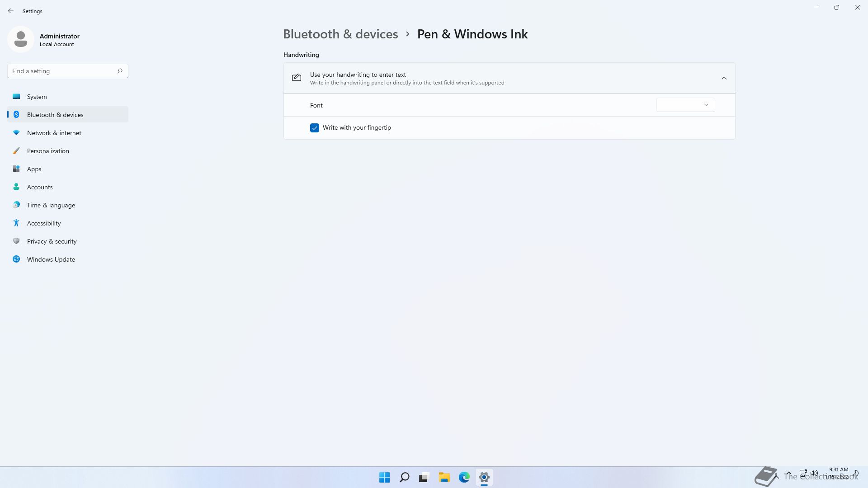Click the Pen & Windows Ink title
Screen dimensions: 868x488
(472, 34)
